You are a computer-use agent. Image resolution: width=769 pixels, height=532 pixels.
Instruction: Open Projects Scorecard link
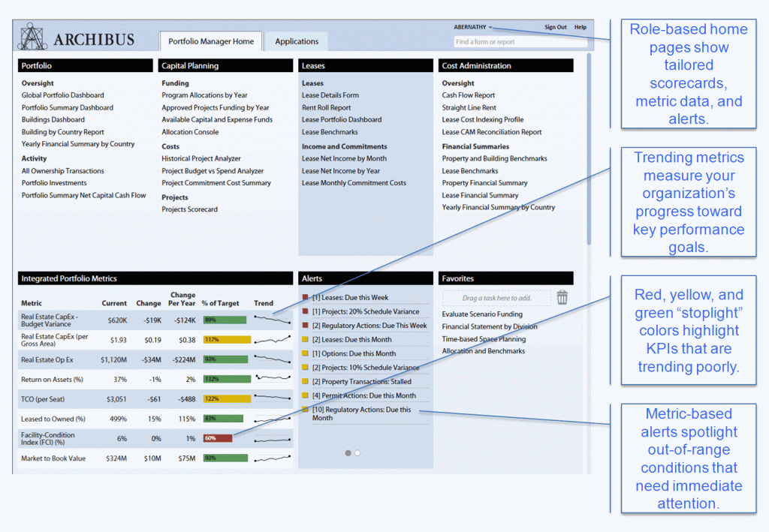pyautogui.click(x=190, y=209)
